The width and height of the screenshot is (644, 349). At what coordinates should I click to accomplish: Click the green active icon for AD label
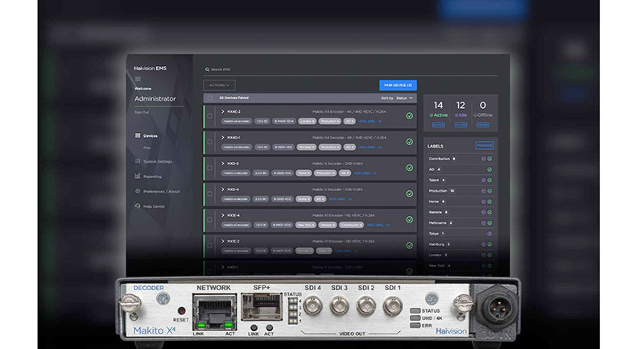pos(489,169)
